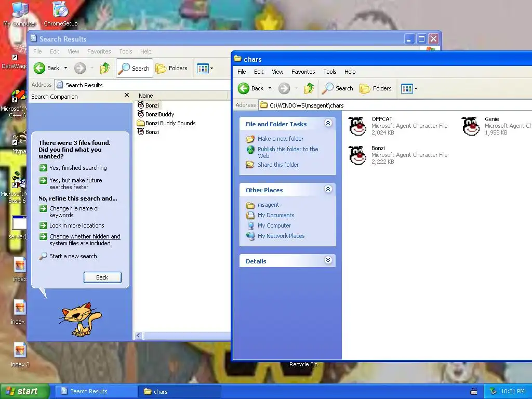
Task: Collapse Other Places panel
Action: pos(328,189)
